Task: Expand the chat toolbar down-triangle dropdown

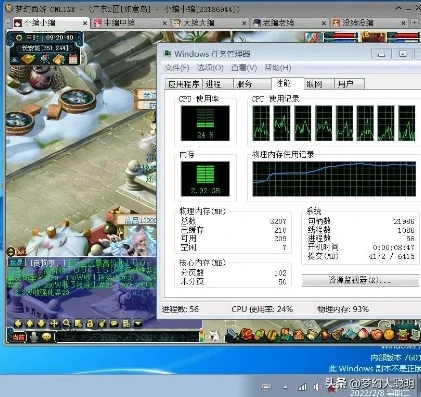Action: tap(138, 323)
